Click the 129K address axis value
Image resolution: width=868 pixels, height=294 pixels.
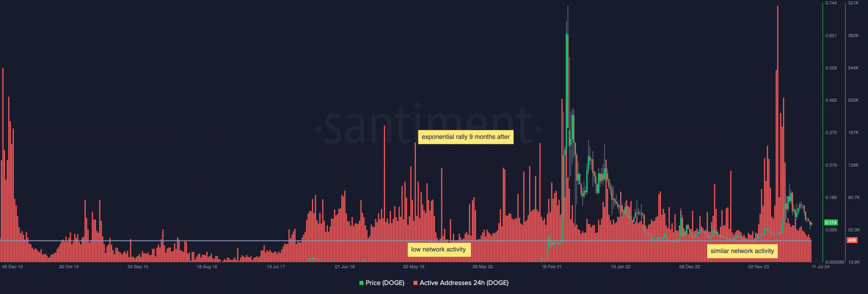click(853, 165)
